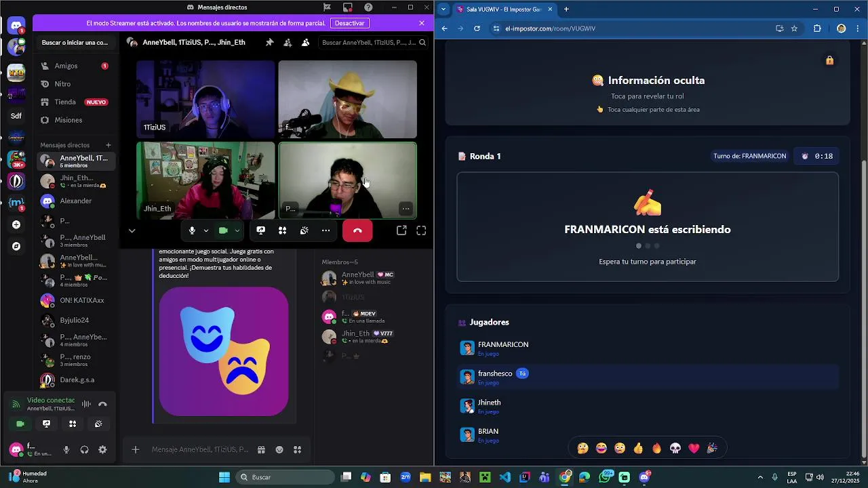Toggle the member list icon in header
The height and width of the screenshot is (488, 868).
click(305, 42)
